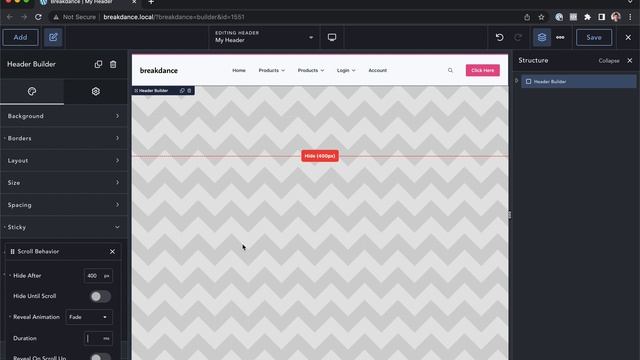
Task: Click the browser share icon
Action: [527, 17]
